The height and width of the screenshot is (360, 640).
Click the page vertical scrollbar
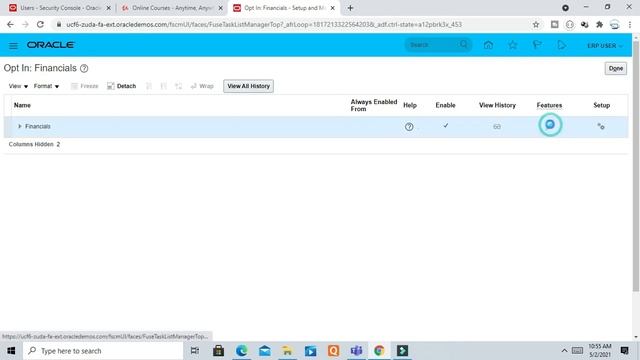[x=636, y=166]
